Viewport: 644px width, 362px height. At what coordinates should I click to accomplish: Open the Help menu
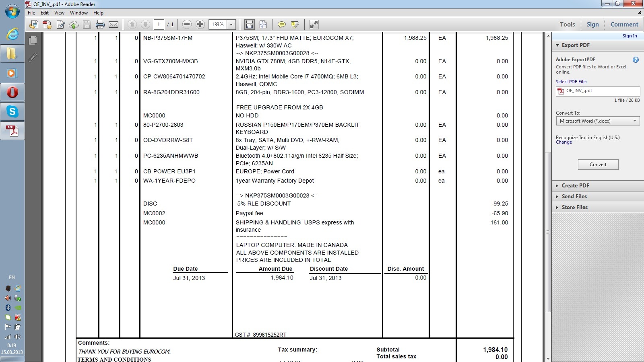(x=98, y=13)
